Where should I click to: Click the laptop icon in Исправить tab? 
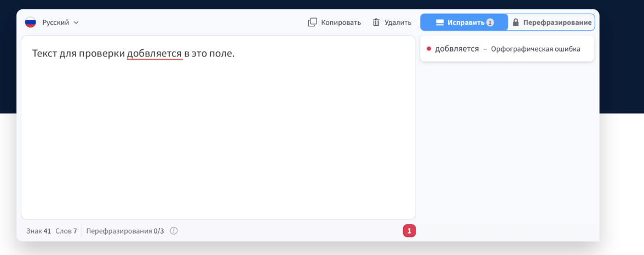coord(440,22)
